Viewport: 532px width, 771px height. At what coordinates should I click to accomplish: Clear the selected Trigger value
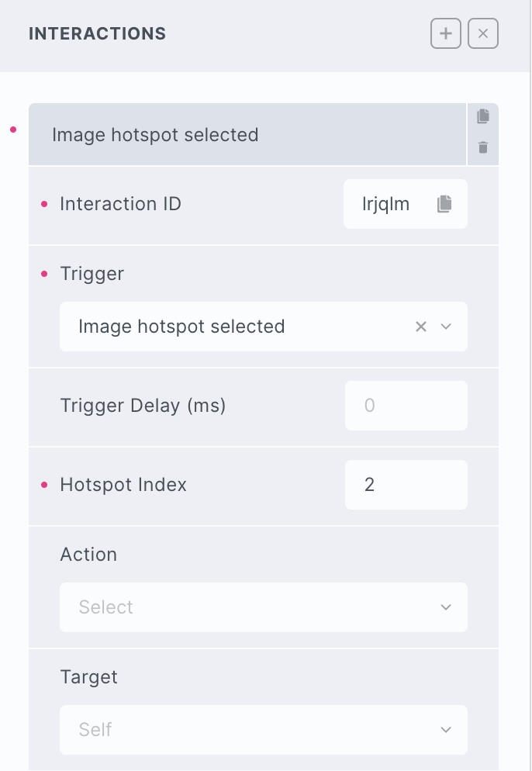421,327
